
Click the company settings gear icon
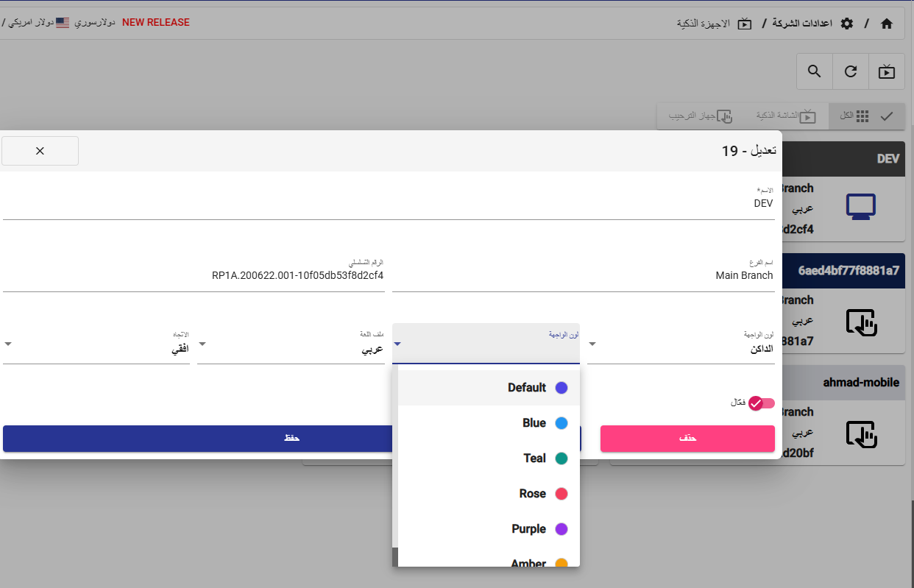point(847,24)
